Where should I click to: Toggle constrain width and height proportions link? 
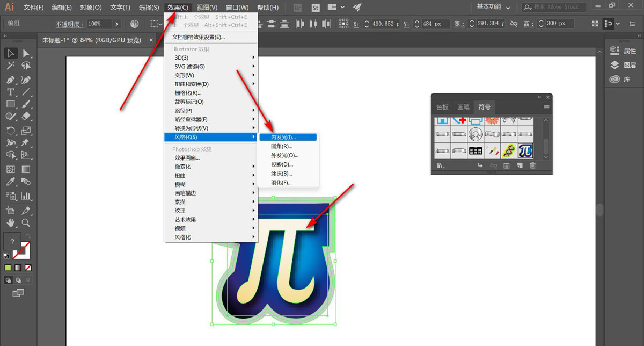(514, 24)
